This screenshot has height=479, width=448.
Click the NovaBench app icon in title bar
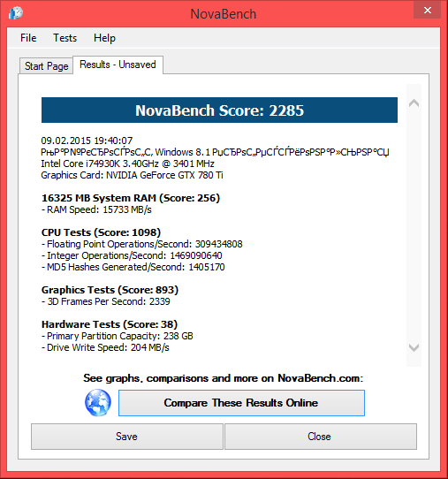tap(16, 13)
